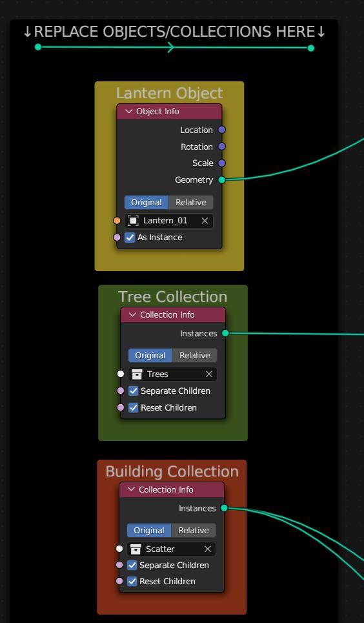This screenshot has height=623, width=364.
Task: Clear the Scatter collection field
Action: coord(207,549)
